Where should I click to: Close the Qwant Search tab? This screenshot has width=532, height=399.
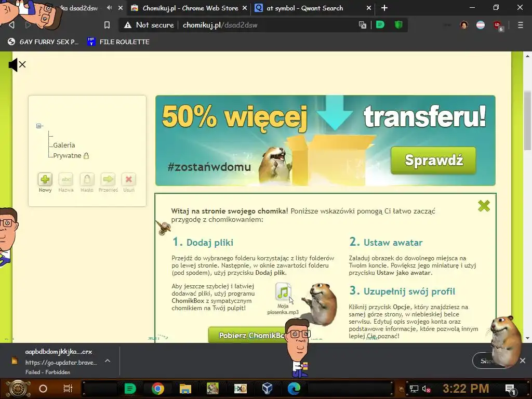(369, 8)
